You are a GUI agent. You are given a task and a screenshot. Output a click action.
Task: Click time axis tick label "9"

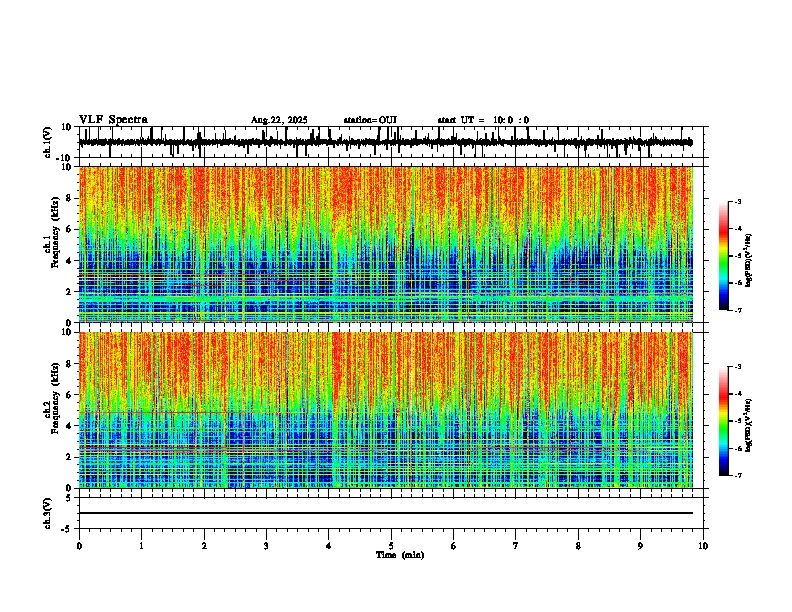point(640,546)
